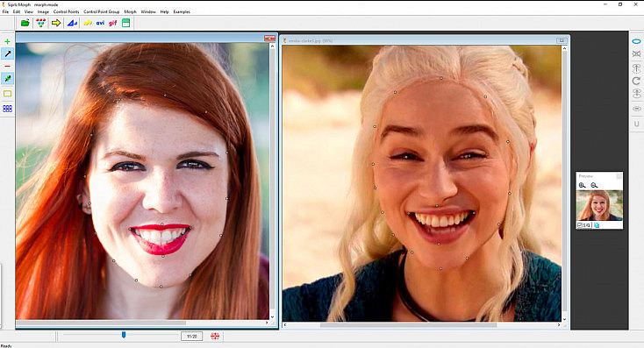
Task: Click the morph frame slider handle
Action: click(123, 335)
